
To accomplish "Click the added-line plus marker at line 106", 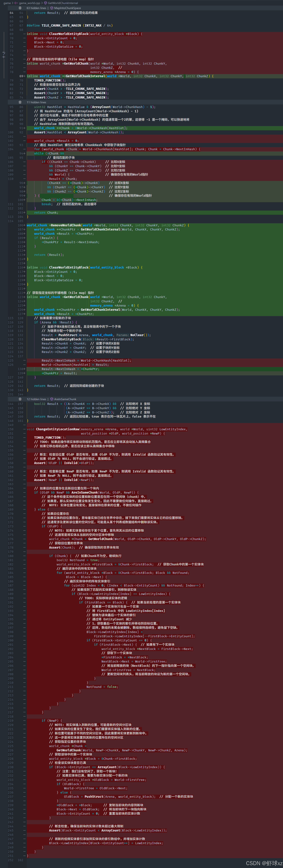I will (24, 225).
